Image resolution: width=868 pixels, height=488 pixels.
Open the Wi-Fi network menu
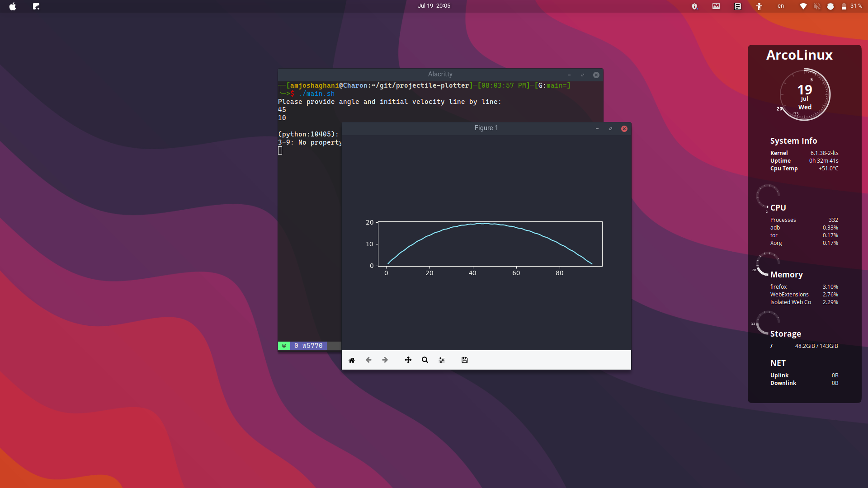803,6
